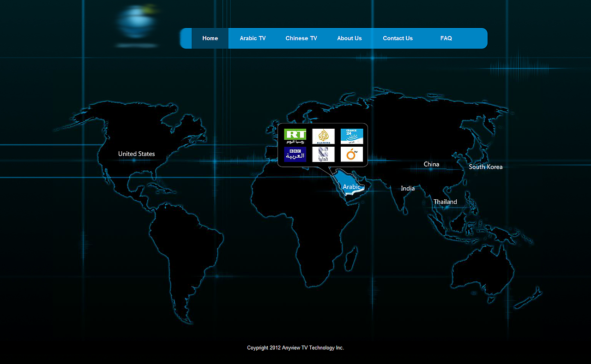Open the About Us page

[x=350, y=38]
